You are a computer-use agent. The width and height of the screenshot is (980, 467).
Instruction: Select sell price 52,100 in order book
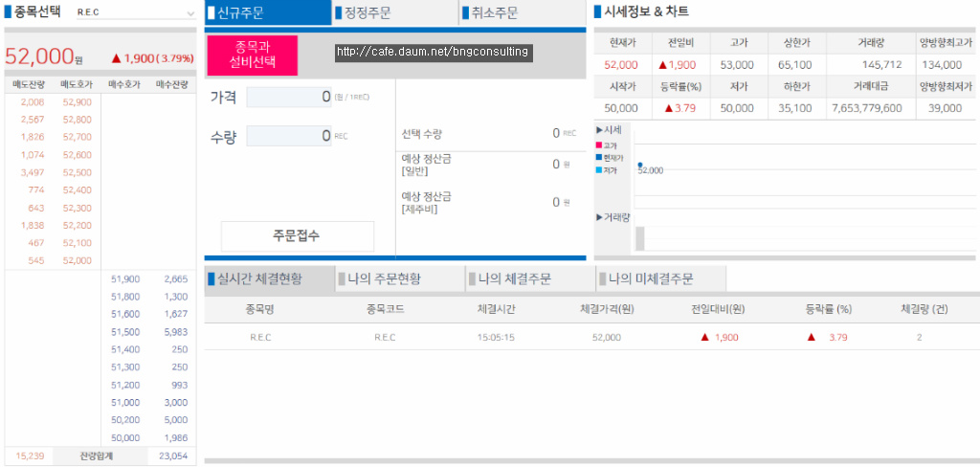click(x=78, y=243)
